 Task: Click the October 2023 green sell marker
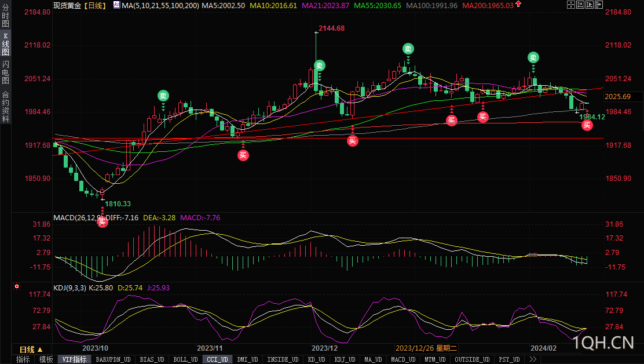click(163, 96)
